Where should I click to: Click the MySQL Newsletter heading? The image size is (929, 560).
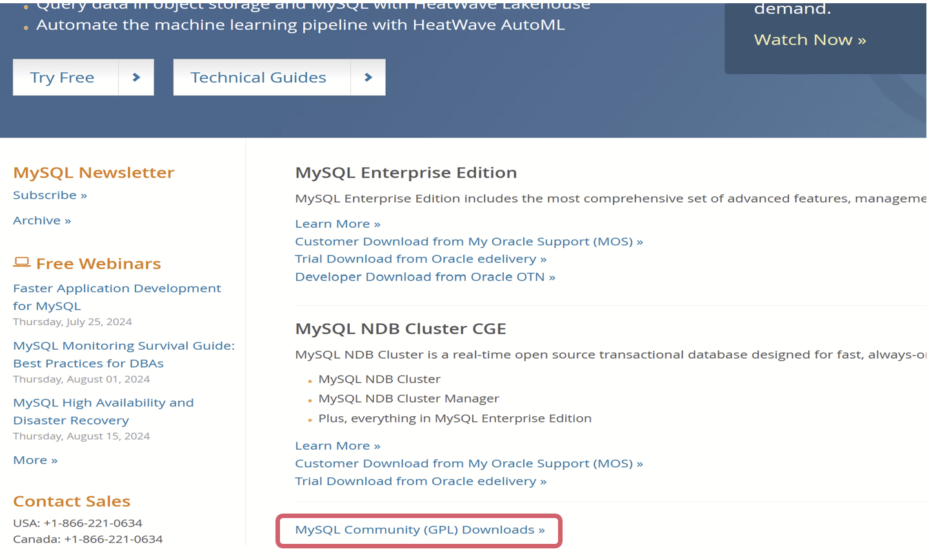[x=94, y=173]
